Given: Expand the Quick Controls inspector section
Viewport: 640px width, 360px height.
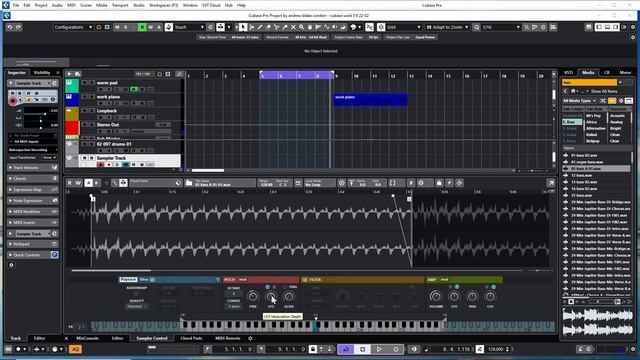Looking at the screenshot, I should coord(33,255).
